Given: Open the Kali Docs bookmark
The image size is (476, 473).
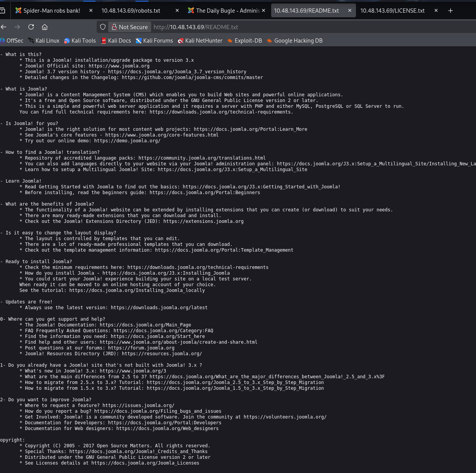Looking at the screenshot, I should [116, 41].
